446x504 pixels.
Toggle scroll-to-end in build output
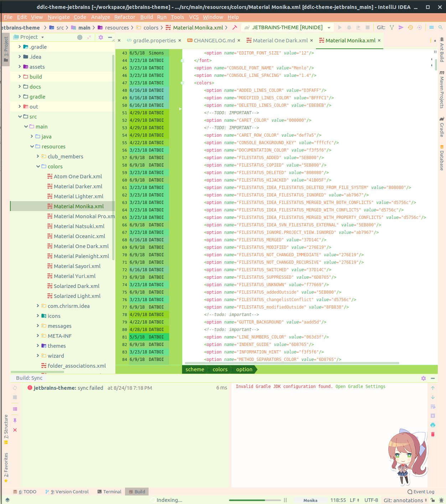click(432, 415)
